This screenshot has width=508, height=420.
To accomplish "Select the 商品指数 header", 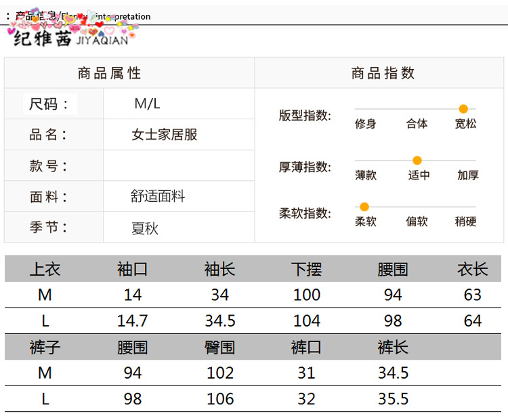I will (383, 73).
